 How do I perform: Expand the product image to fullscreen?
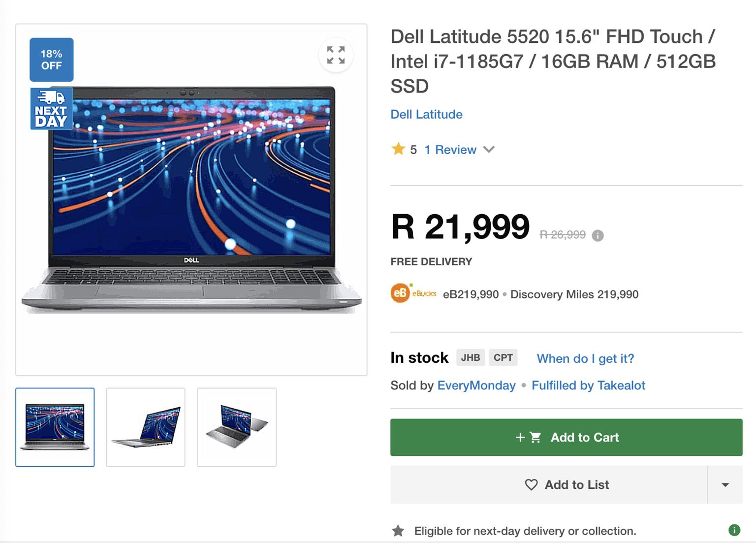[x=336, y=55]
